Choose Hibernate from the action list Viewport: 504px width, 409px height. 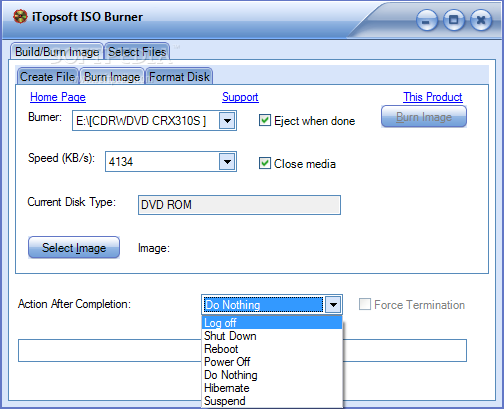pos(272,388)
